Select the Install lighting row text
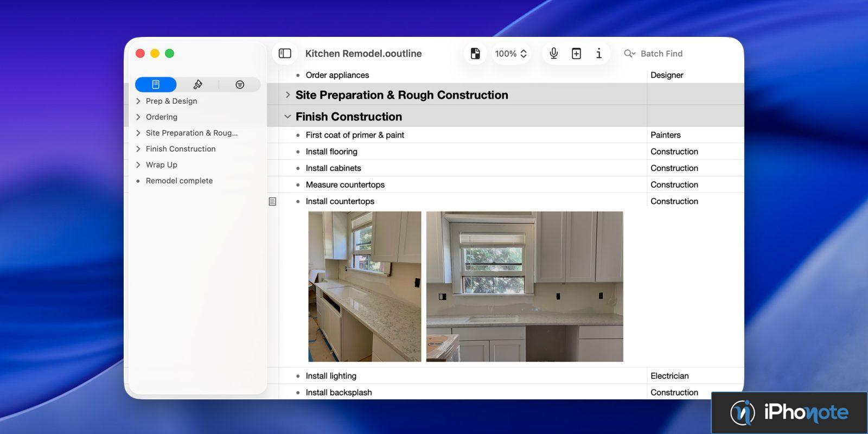The width and height of the screenshot is (868, 434). [331, 376]
